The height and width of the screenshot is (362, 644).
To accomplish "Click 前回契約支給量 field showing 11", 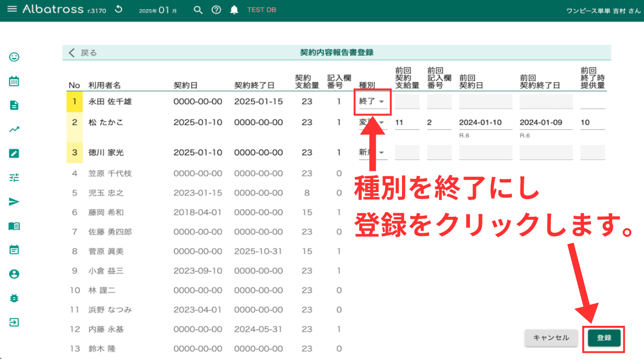I will 407,122.
